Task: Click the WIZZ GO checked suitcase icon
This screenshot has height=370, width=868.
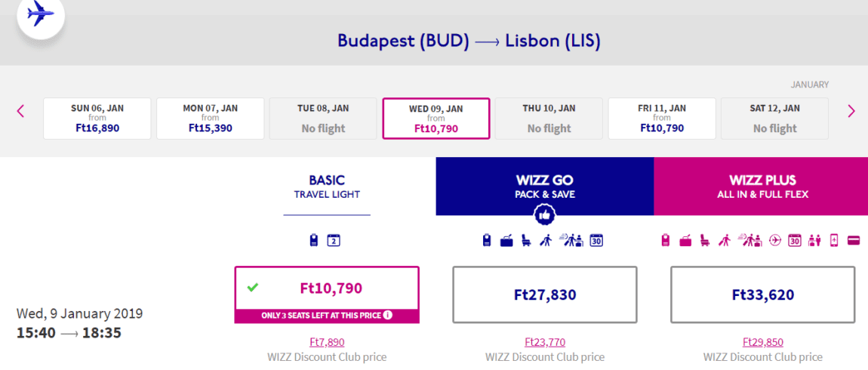Action: coord(506,240)
